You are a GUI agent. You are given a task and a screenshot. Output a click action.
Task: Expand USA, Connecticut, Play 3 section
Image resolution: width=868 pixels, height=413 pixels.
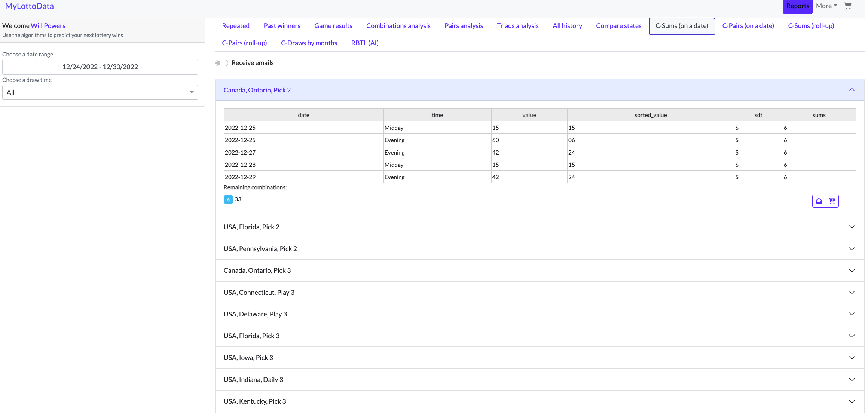[x=540, y=292]
